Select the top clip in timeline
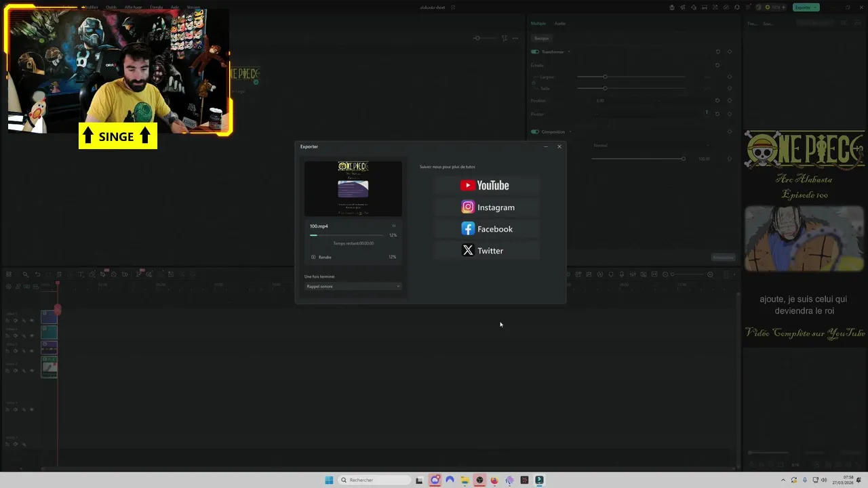 49,316
